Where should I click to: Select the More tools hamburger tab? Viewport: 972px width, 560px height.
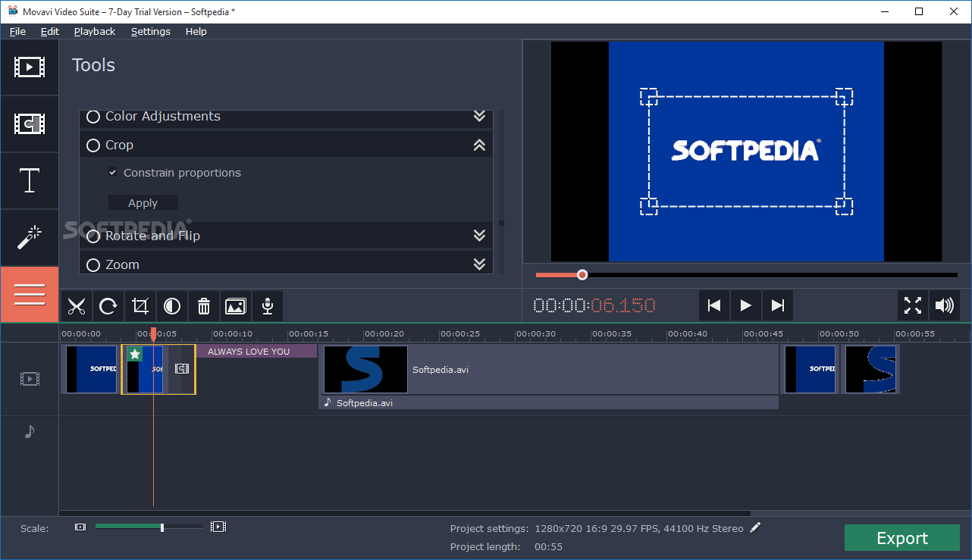30,295
